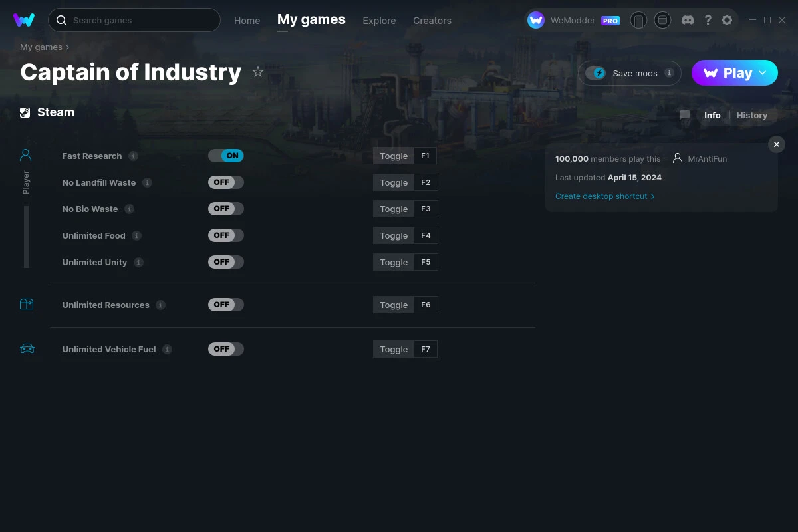Enable No Landfill Waste
798x532 pixels.
[x=225, y=182]
